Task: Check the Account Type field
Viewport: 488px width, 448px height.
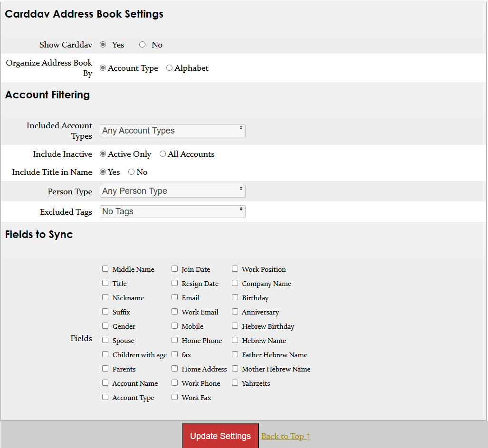Action: 105,397
